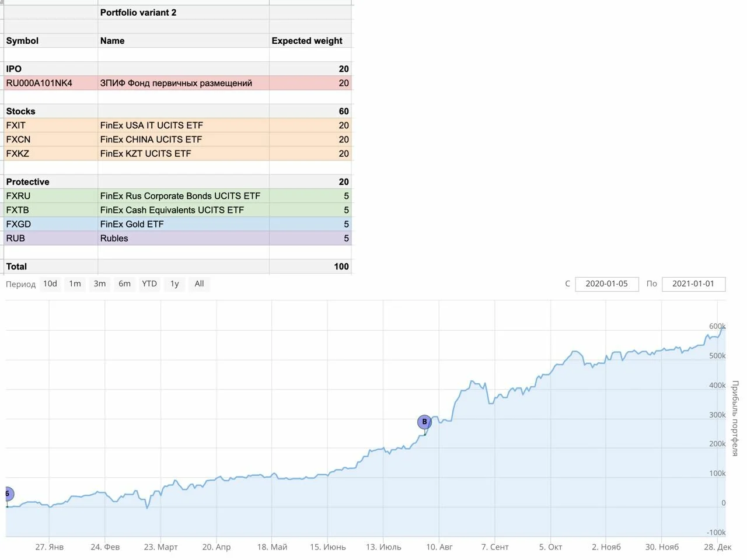Select the FXGD gold ETF row
Viewport: 747px width, 560px height.
[178, 224]
